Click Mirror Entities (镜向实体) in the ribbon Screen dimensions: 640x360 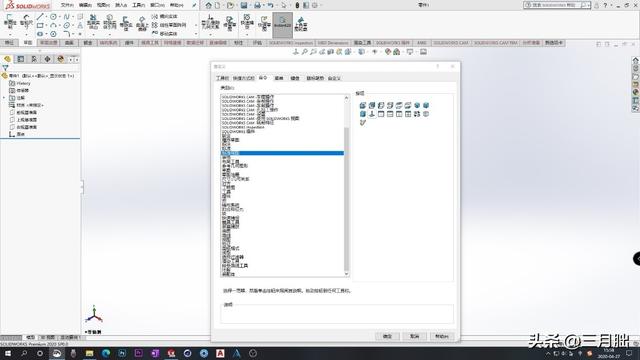coord(164,16)
